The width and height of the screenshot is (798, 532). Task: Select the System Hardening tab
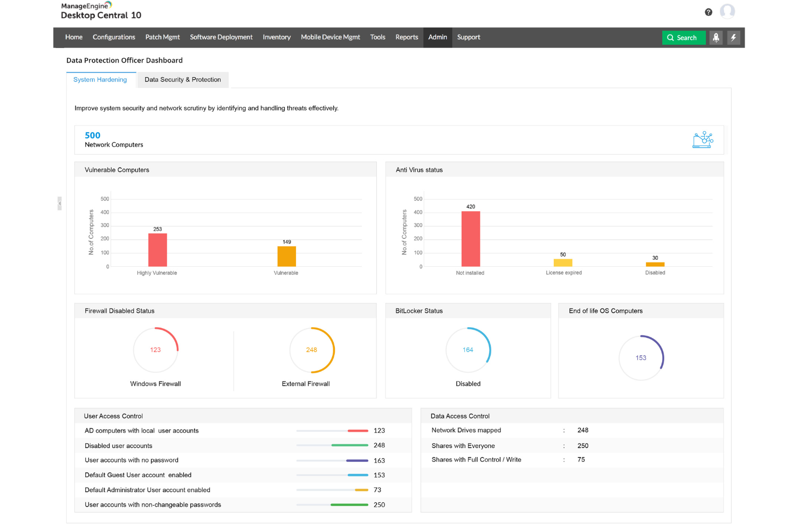pos(100,79)
